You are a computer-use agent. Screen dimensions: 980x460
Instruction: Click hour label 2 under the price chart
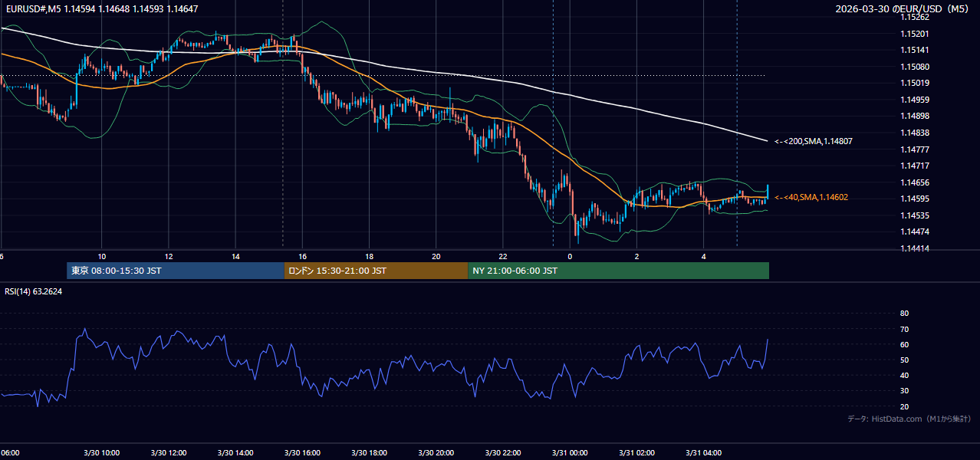[x=637, y=256]
